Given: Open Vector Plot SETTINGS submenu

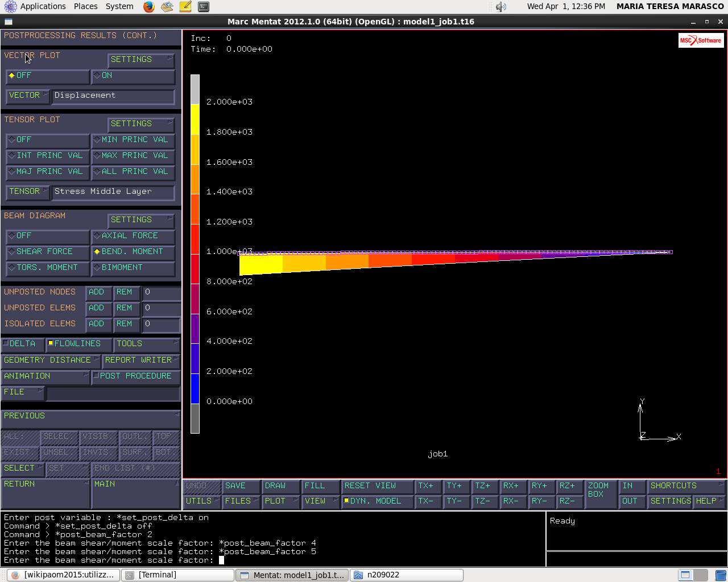Looking at the screenshot, I should pyautogui.click(x=141, y=60).
